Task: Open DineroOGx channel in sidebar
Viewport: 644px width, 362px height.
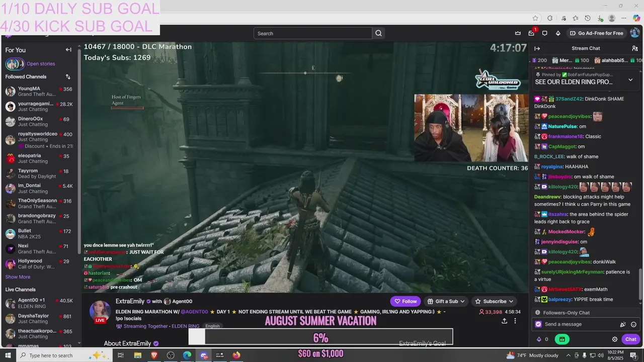Action: (x=39, y=122)
